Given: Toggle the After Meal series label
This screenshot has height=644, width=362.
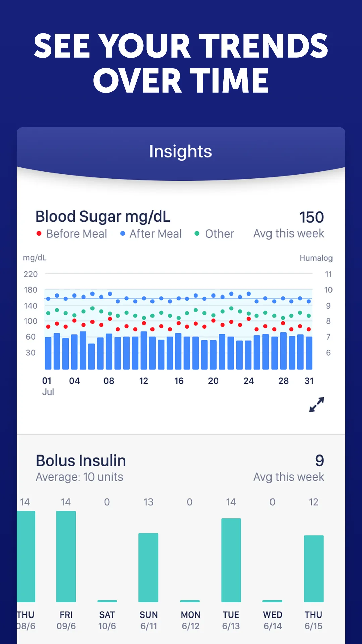Looking at the screenshot, I should (x=156, y=234).
